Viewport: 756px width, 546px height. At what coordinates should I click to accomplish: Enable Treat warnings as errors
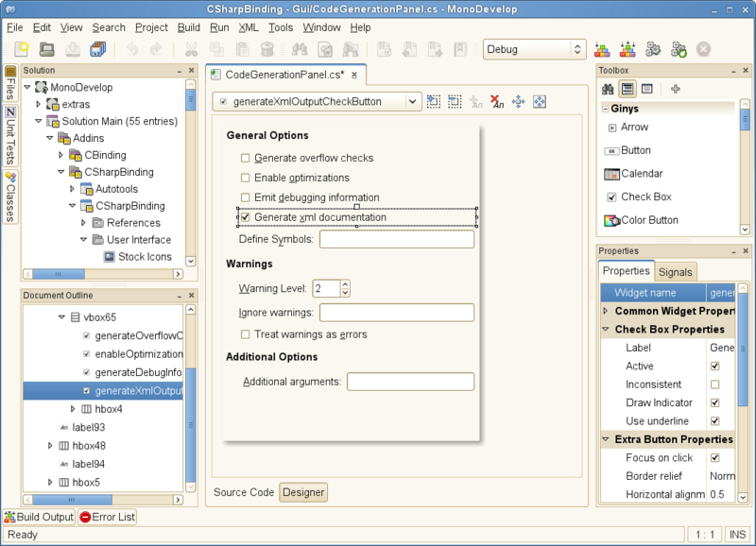(244, 333)
